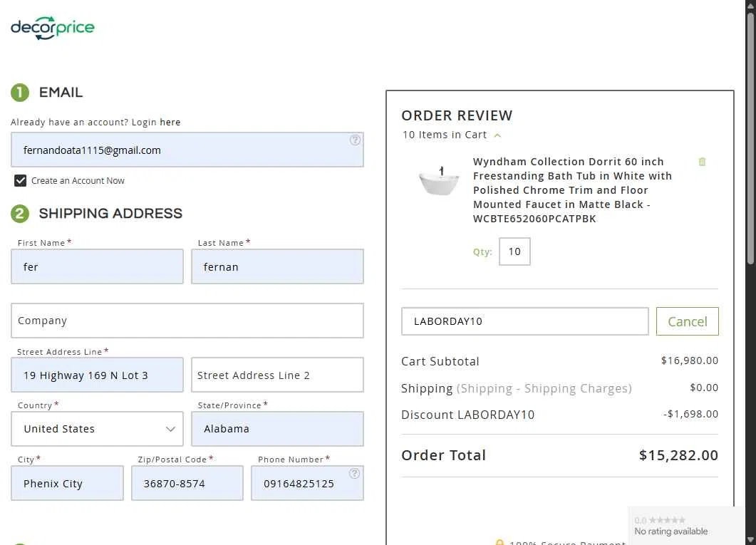
Task: Click the email address input field
Action: (x=187, y=150)
